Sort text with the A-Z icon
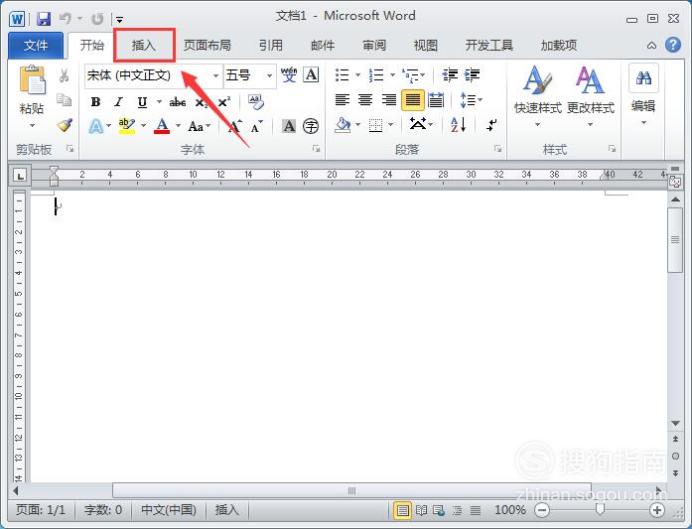 [x=458, y=125]
